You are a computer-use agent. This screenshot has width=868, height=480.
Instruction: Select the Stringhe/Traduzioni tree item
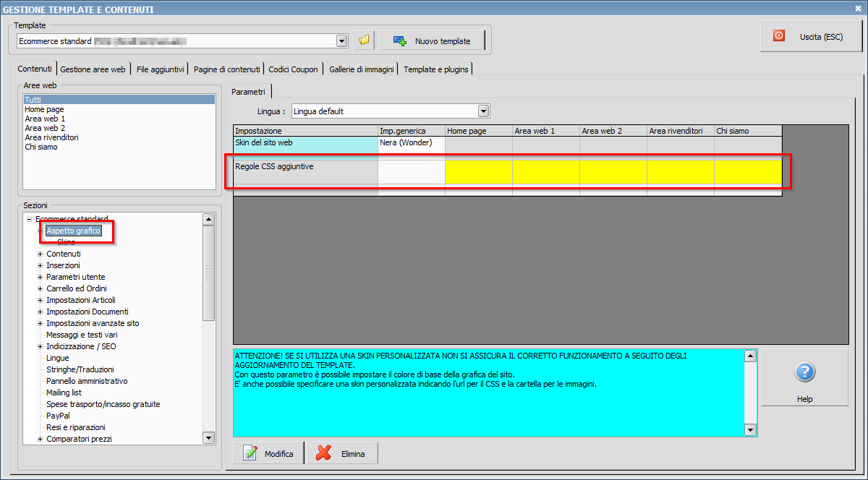[80, 369]
